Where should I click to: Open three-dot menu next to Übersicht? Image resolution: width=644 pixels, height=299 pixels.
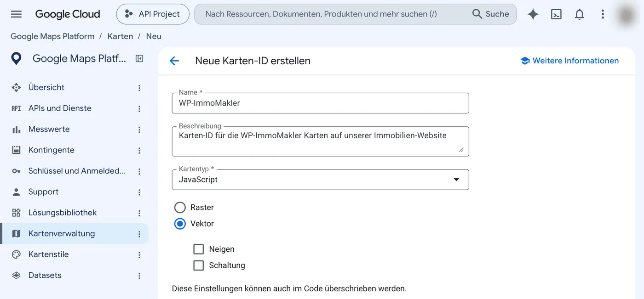pyautogui.click(x=139, y=88)
